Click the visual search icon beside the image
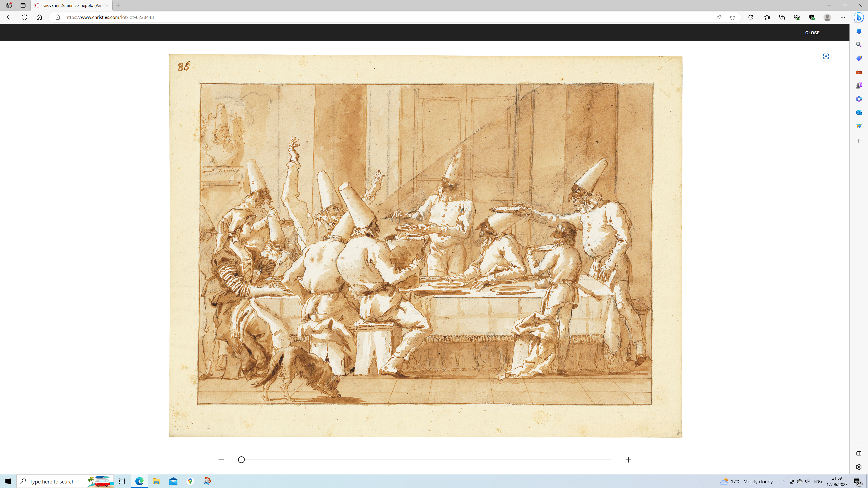The height and width of the screenshot is (488, 868). coord(826,56)
